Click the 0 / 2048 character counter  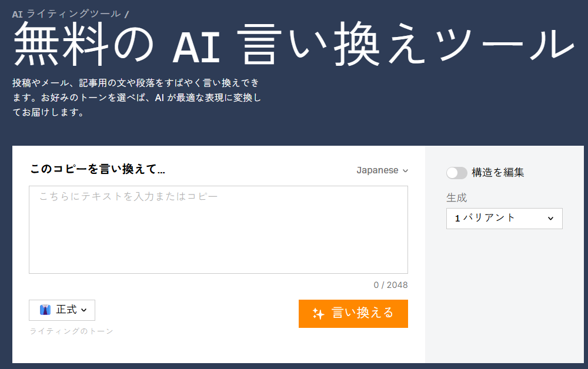coord(390,285)
